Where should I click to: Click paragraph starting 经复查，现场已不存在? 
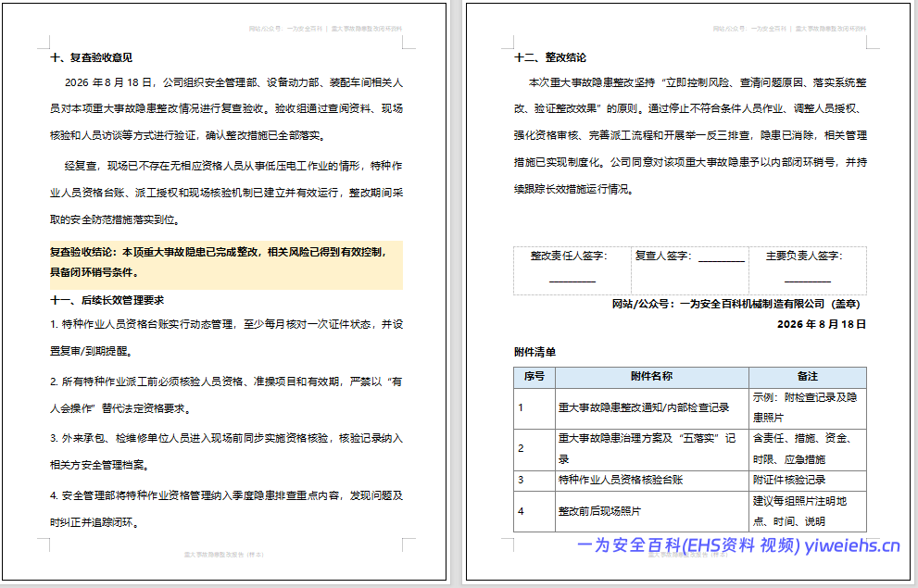pyautogui.click(x=227, y=193)
